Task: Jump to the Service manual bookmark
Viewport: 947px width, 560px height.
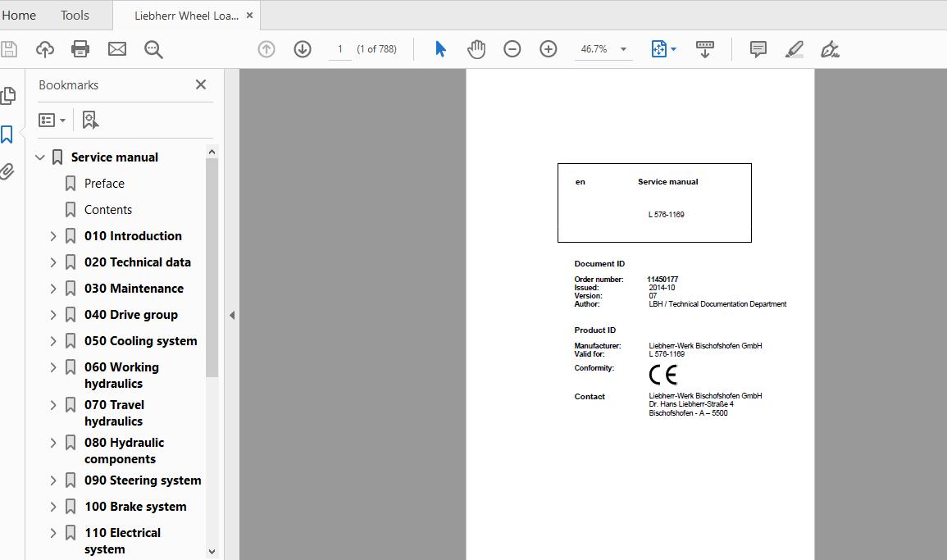Action: tap(115, 157)
